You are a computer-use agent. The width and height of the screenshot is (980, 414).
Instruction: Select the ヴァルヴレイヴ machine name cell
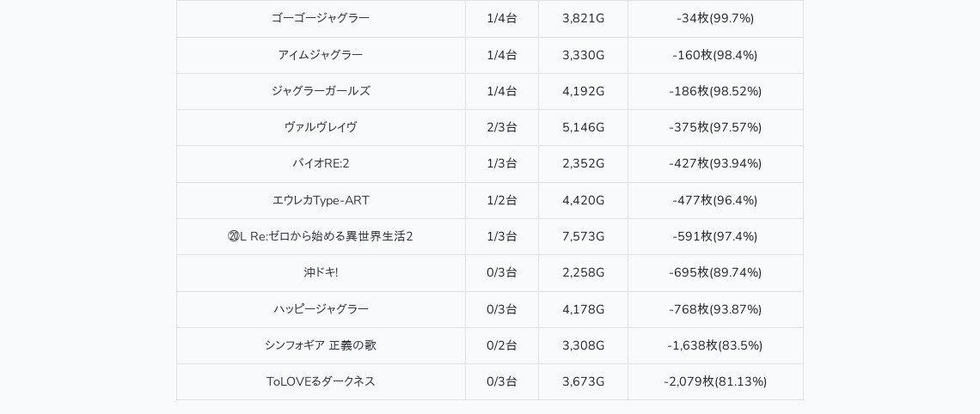tap(321, 127)
